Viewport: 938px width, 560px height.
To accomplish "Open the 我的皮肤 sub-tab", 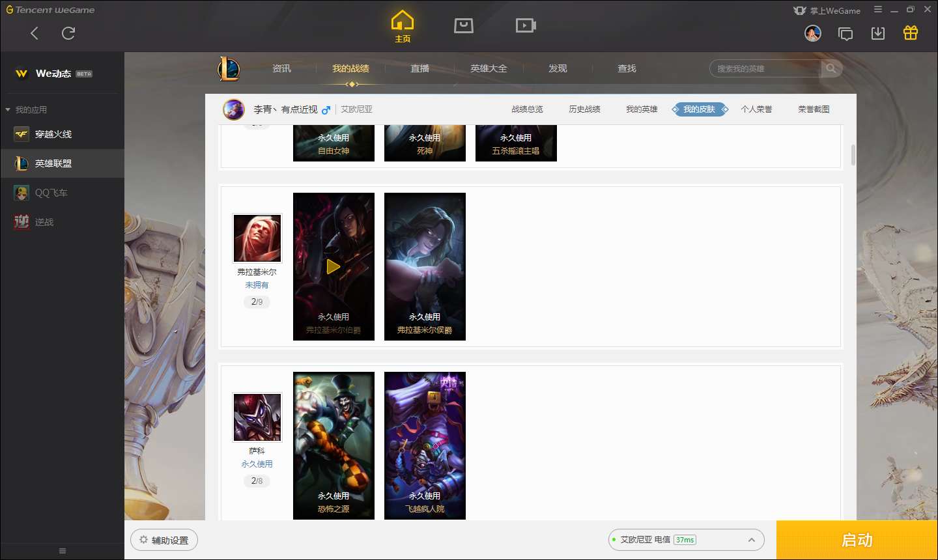I will click(700, 109).
